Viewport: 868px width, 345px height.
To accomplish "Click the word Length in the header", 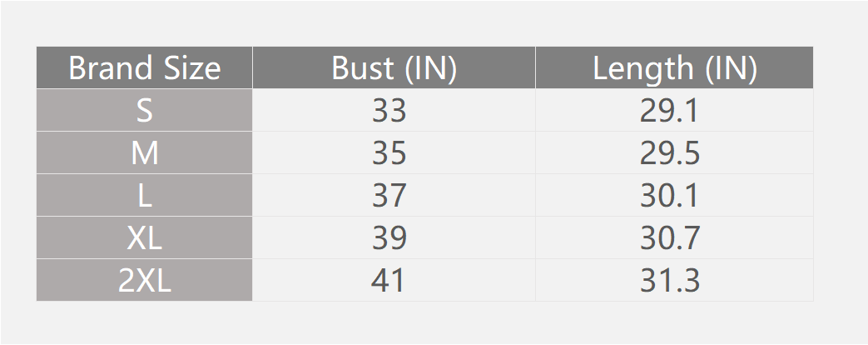I will click(643, 69).
